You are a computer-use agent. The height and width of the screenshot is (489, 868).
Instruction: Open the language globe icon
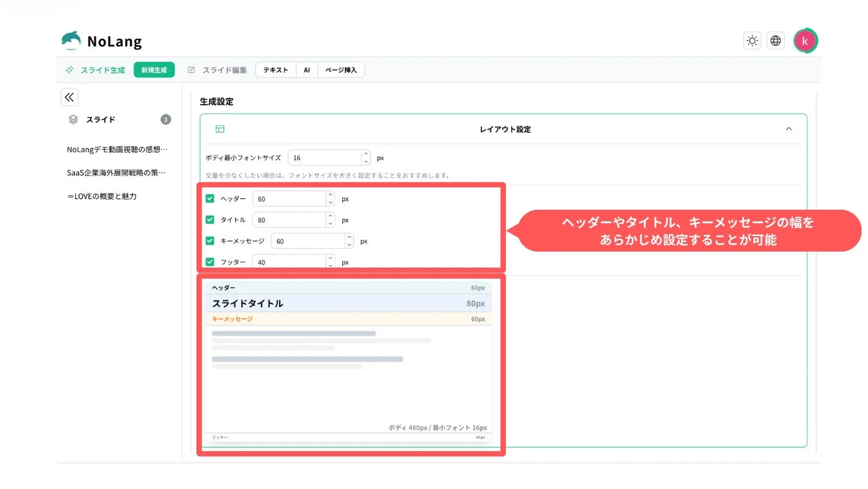(775, 40)
